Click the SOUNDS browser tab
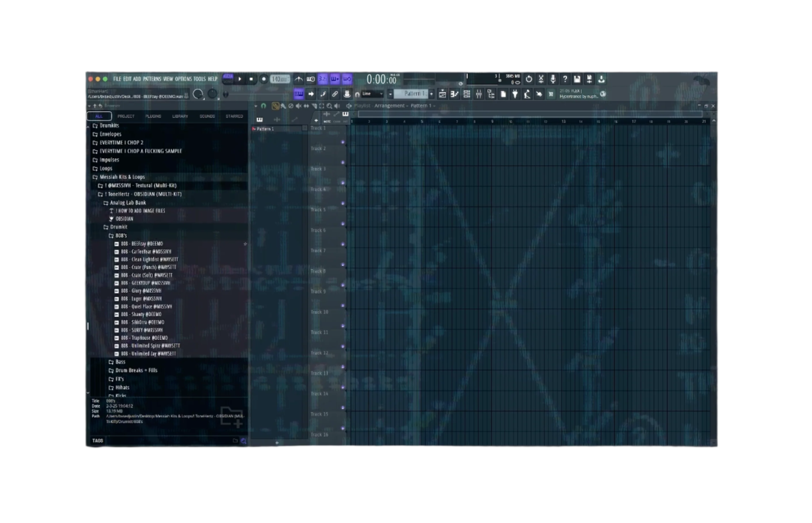Viewport: 812px width, 523px height. [x=207, y=116]
